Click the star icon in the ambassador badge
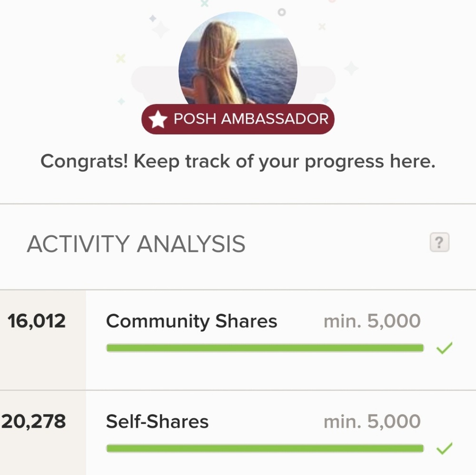 [x=158, y=119]
